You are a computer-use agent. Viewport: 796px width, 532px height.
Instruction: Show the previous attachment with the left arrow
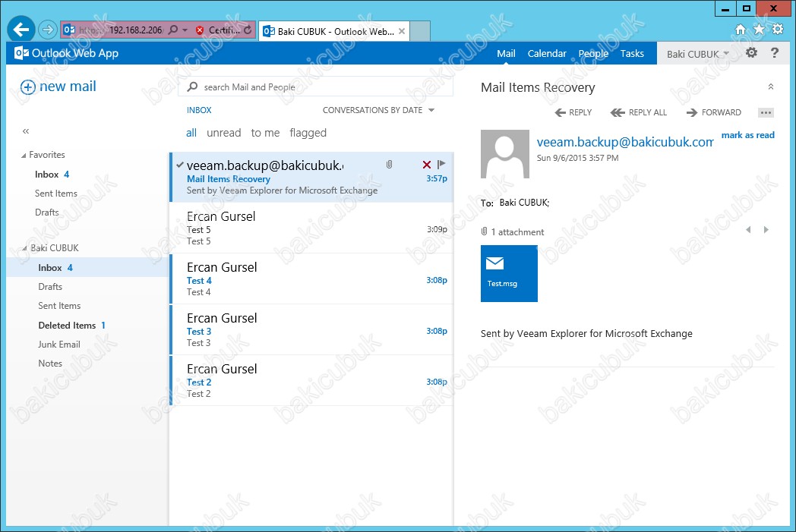pos(748,230)
